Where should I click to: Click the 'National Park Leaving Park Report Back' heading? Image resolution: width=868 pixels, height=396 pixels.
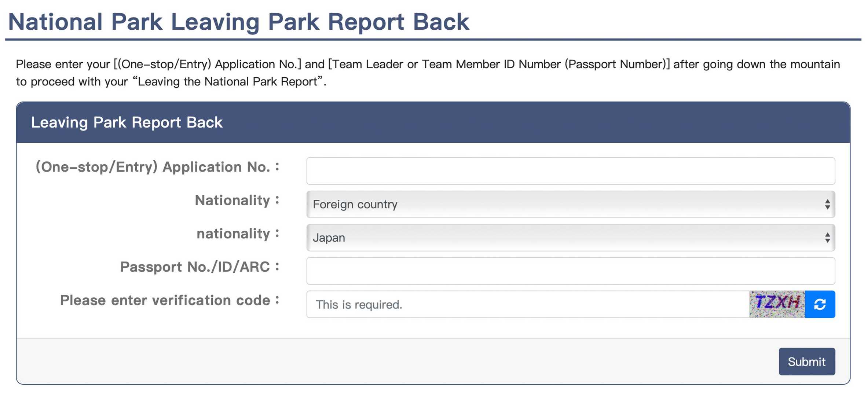pos(238,21)
